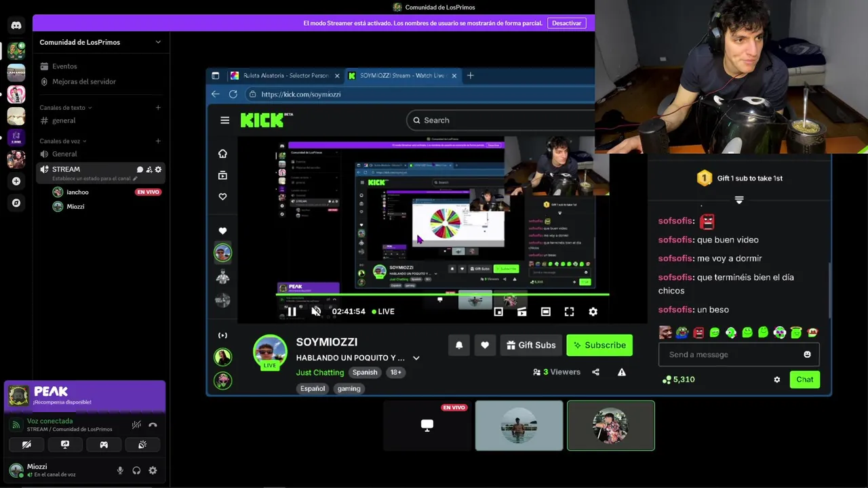This screenshot has width=868, height=488.
Task: Follow SOYMIOZZI with the heart button
Action: point(485,345)
